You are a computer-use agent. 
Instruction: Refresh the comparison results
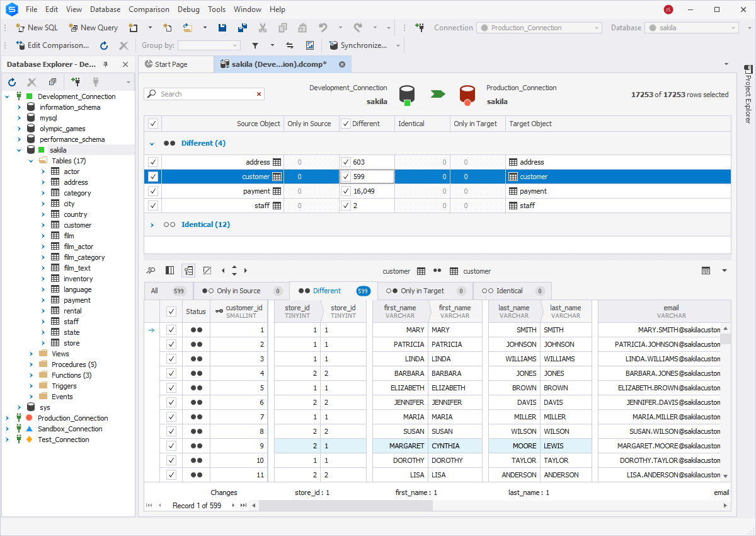pos(104,45)
